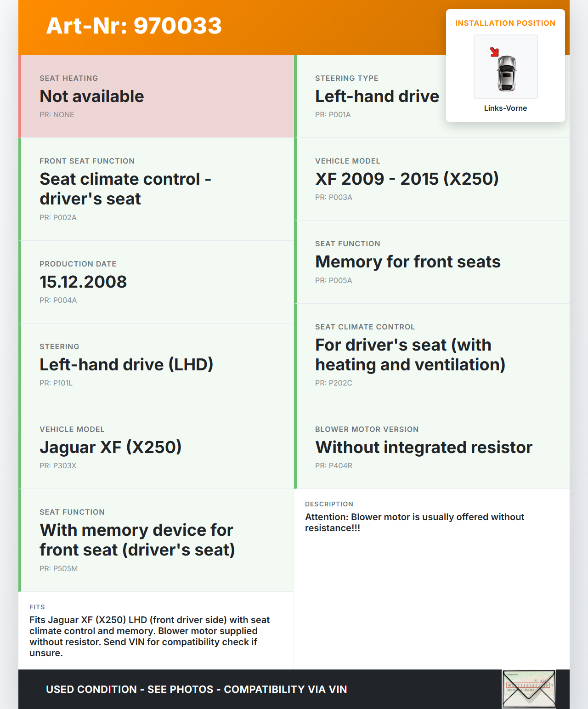Click the production date 15.12.2008
This screenshot has width=588, height=709.
point(83,282)
